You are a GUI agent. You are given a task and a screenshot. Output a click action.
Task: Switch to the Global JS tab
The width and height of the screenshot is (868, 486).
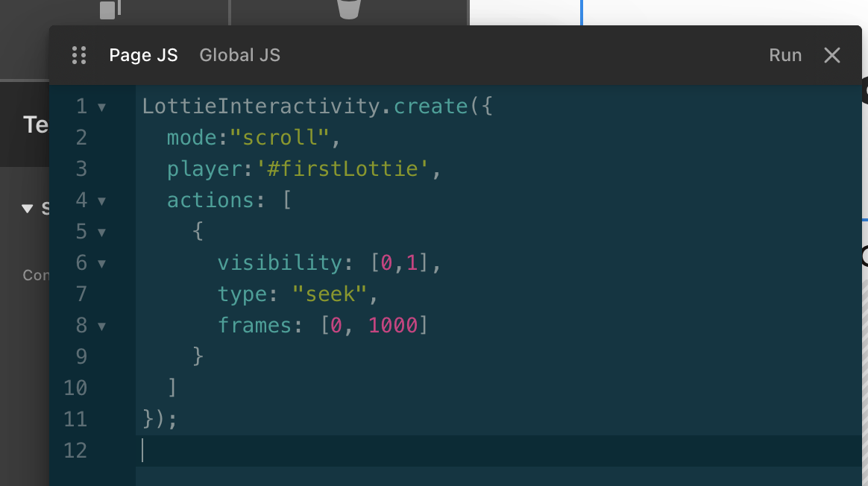[239, 55]
